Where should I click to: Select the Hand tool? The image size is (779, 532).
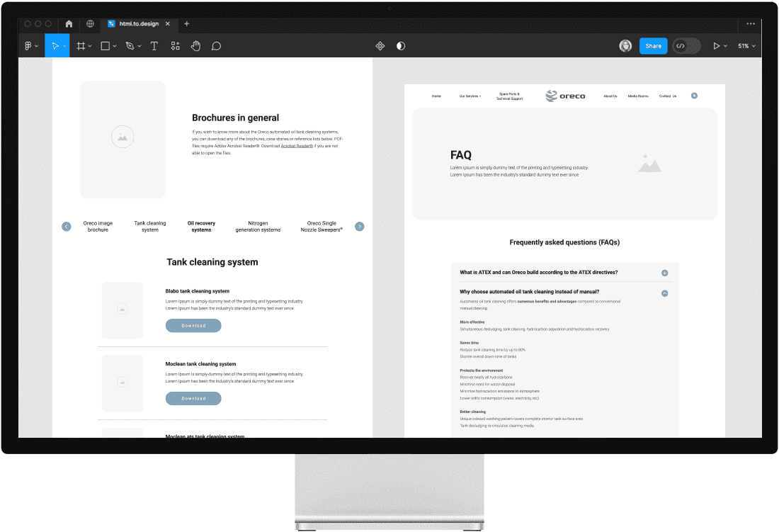tap(195, 46)
